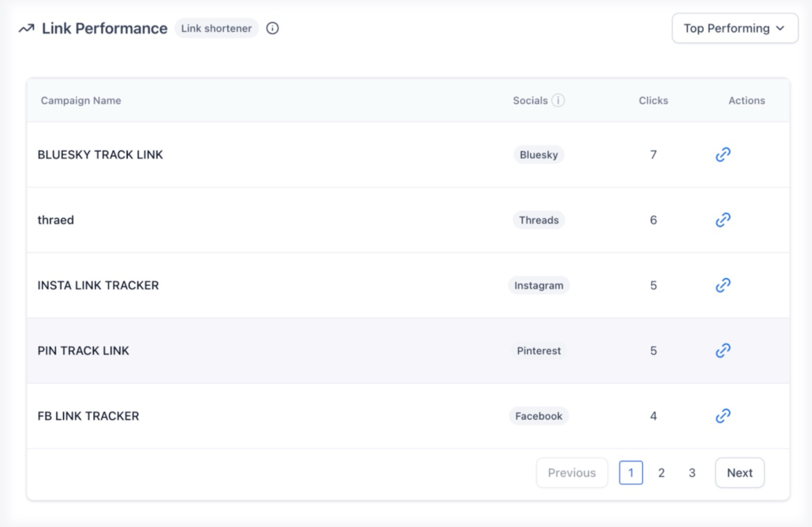Click the trending arrow Link Performance icon
The height and width of the screenshot is (527, 812).
pos(26,28)
